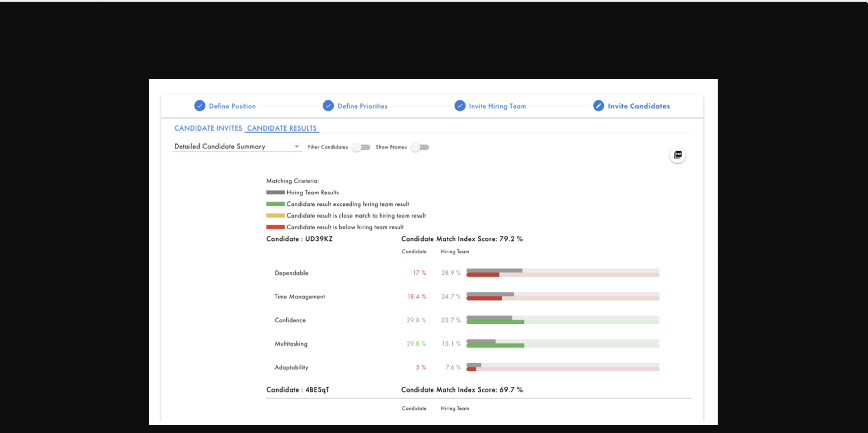Click the Invite Candidates pencil edit icon

point(598,106)
